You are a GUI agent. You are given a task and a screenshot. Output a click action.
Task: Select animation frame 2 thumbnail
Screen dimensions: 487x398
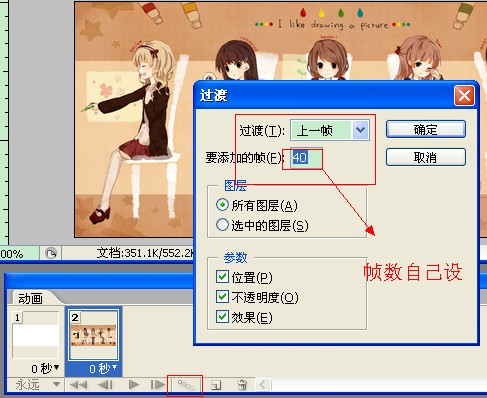93,335
